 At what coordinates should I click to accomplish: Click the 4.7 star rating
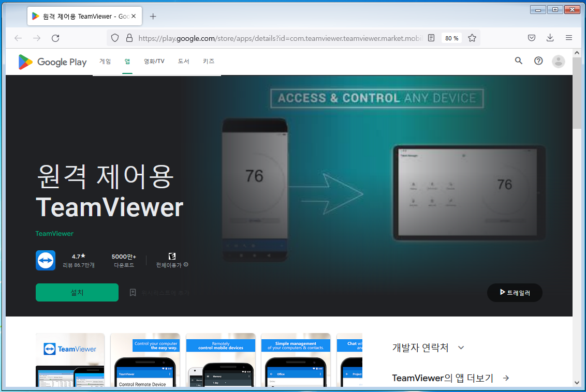click(79, 256)
